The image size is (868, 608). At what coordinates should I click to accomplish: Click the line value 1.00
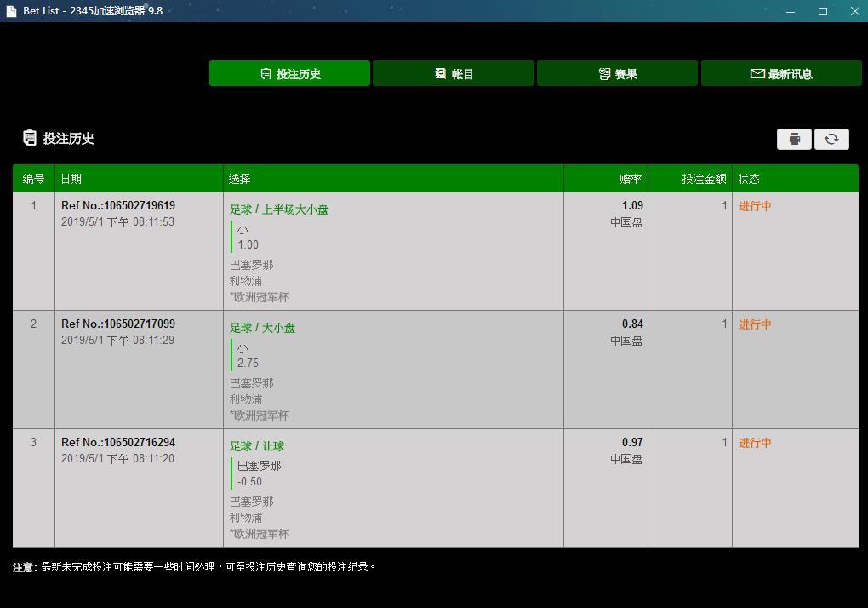[x=248, y=244]
